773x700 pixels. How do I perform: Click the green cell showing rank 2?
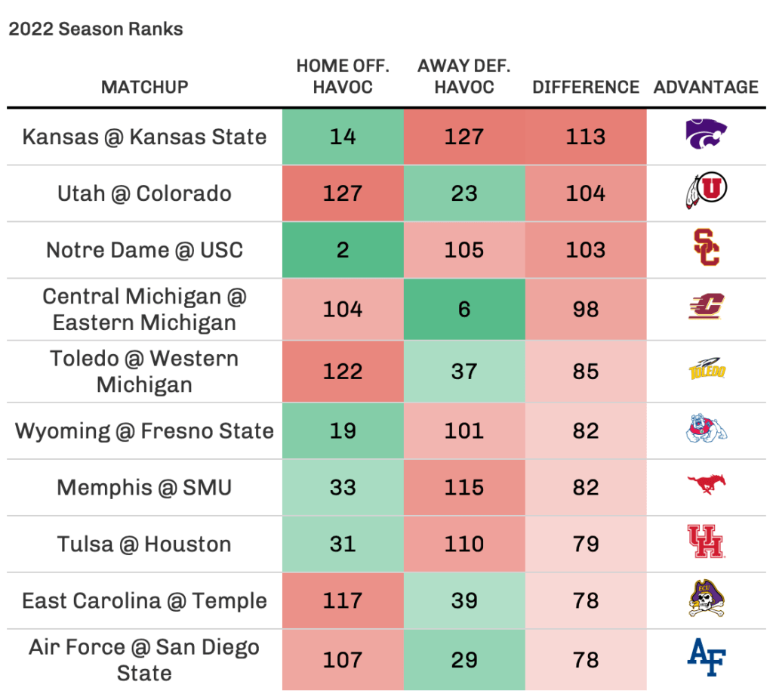pyautogui.click(x=343, y=250)
